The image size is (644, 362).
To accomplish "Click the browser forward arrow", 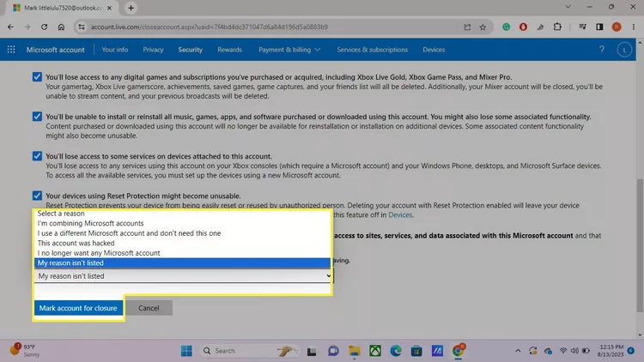I will (27, 27).
